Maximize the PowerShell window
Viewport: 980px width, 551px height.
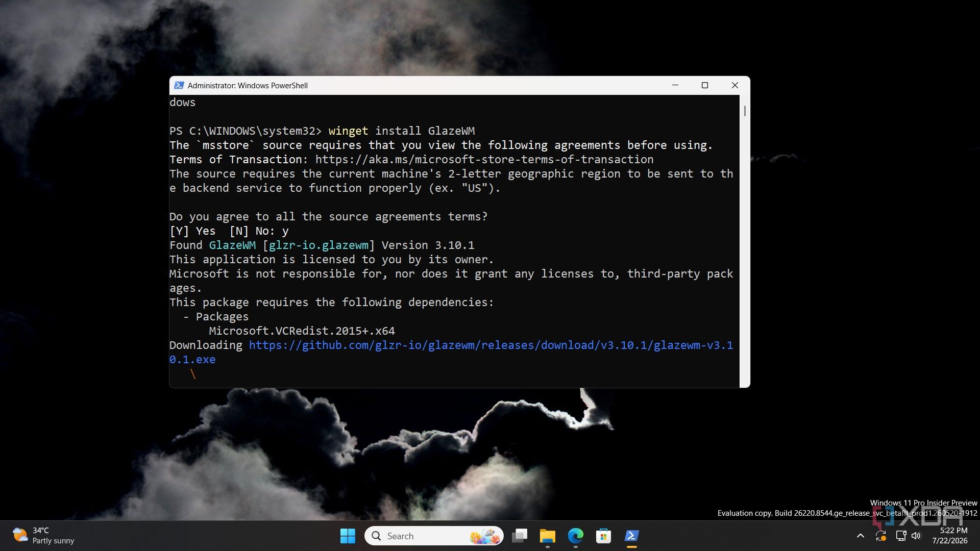[705, 85]
